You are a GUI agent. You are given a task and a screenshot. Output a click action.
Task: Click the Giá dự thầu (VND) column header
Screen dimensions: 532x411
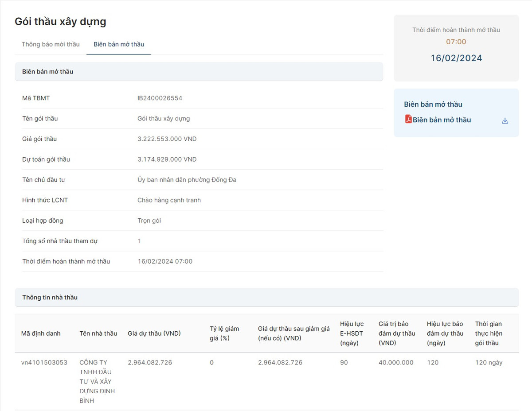[154, 333]
